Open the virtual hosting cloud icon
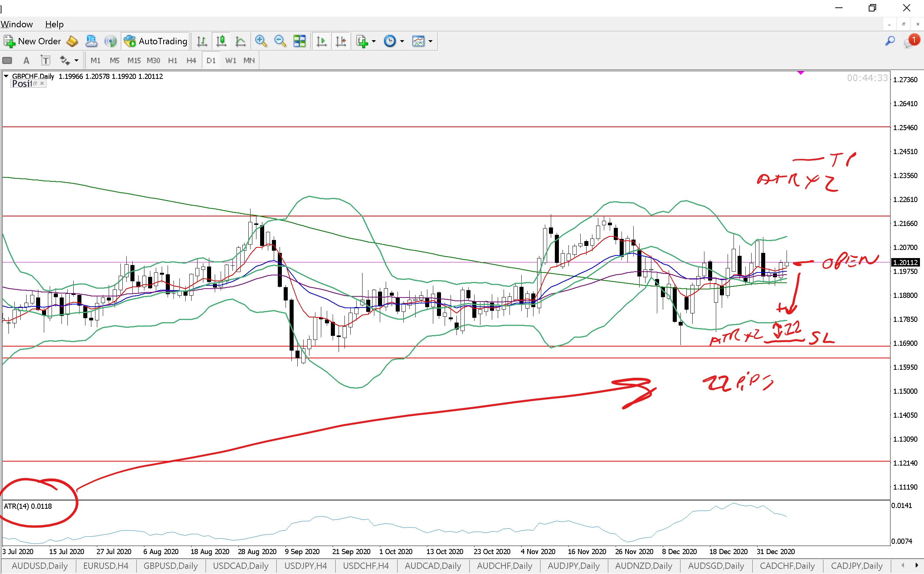This screenshot has height=574, width=924. (91, 41)
